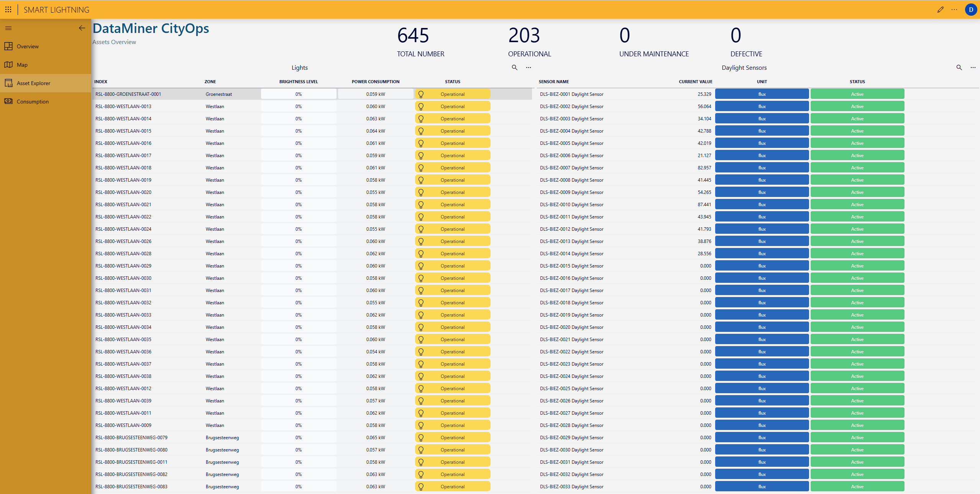Click the hamburger menu icon in sidebar

[x=8, y=28]
